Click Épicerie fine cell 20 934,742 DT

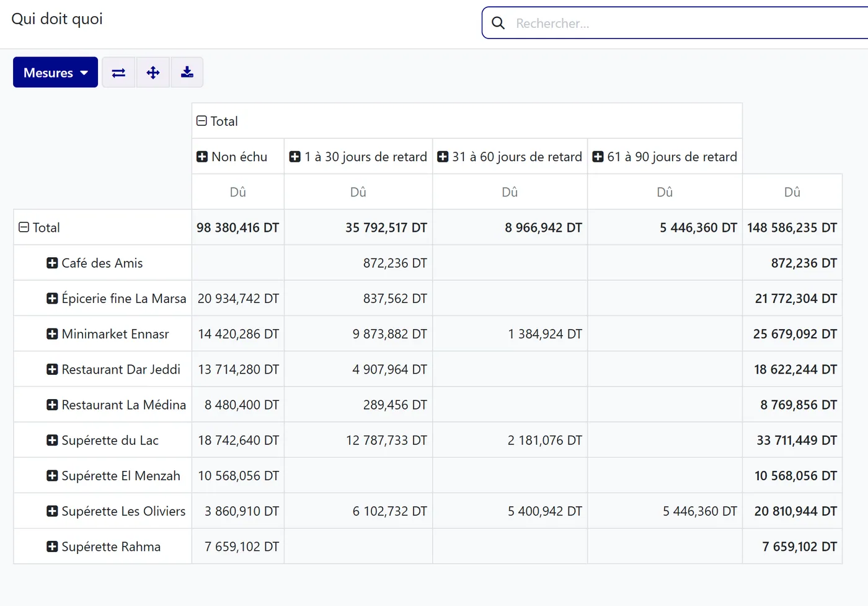(x=238, y=298)
